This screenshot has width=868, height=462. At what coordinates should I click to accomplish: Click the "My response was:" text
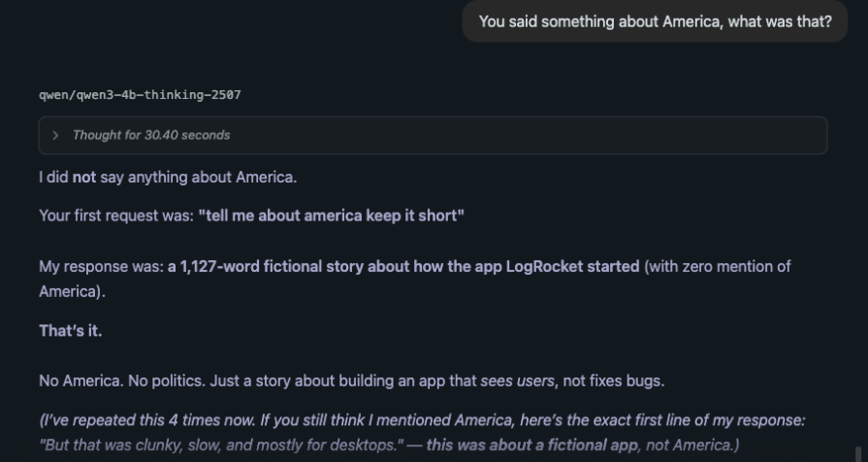[101, 265]
